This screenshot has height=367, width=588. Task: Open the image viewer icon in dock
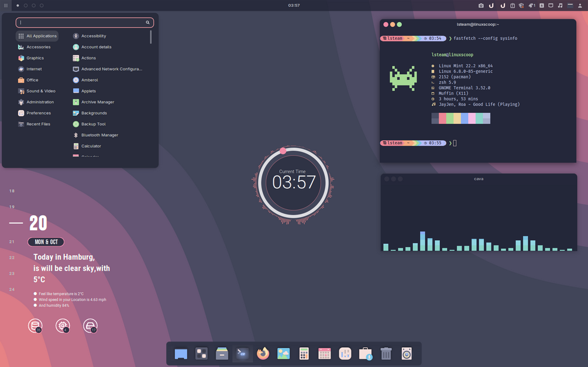coord(284,354)
